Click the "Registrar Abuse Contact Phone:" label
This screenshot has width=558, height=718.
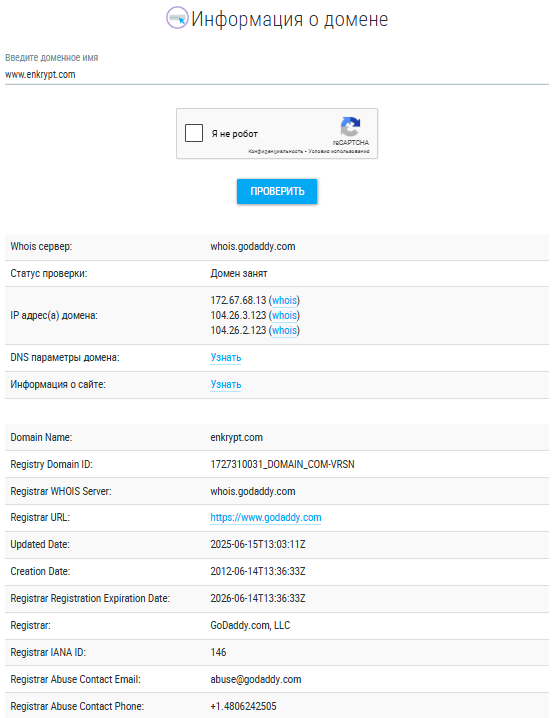point(77,707)
